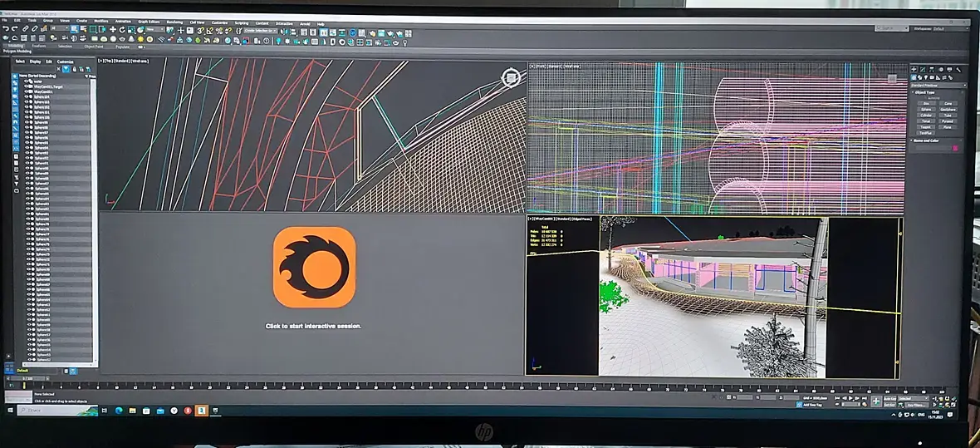The height and width of the screenshot is (448, 980).
Task: Click the ViewCube in the Top viewport
Action: pos(511,77)
